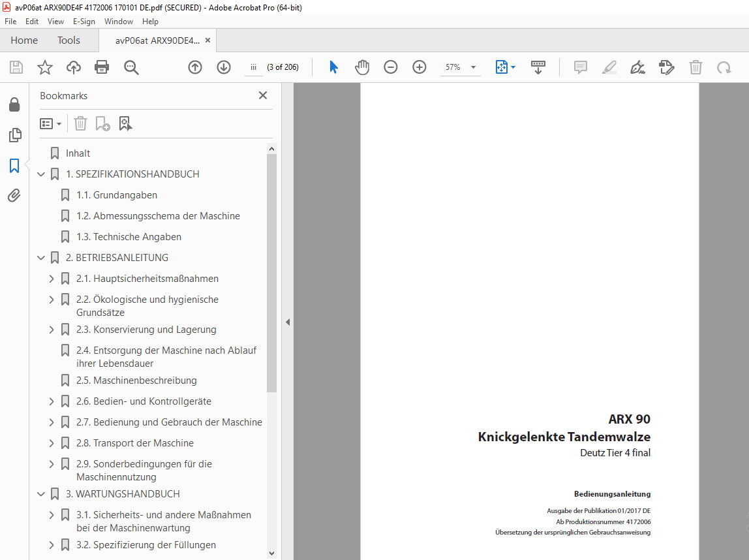
Task: Expand 2.6. Bedien- und Kontrollgeräte
Action: click(x=52, y=401)
